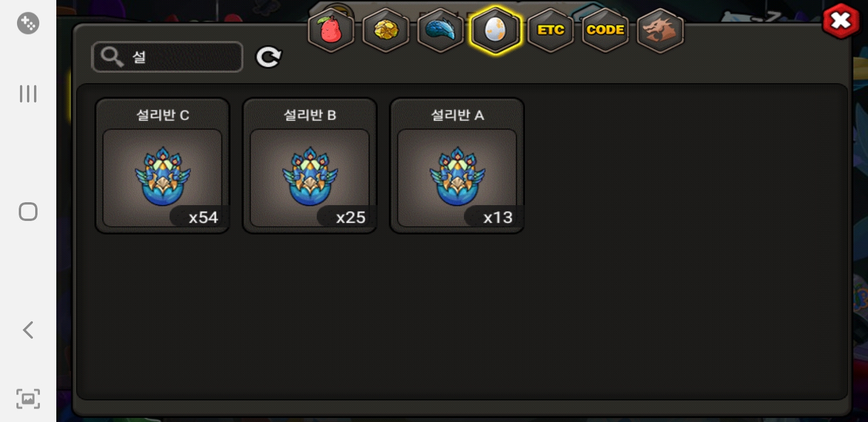Open the dragon head tab
Screen dimensions: 868x422
[x=660, y=30]
